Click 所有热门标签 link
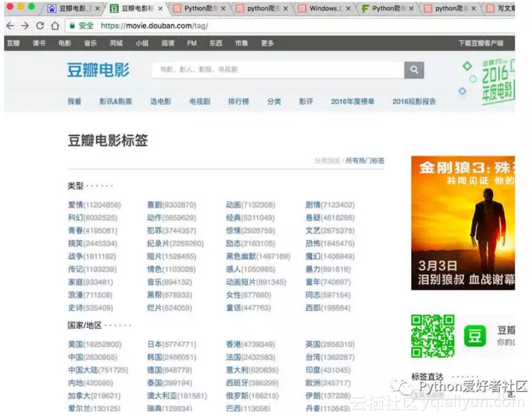The image size is (532, 418). 365,161
